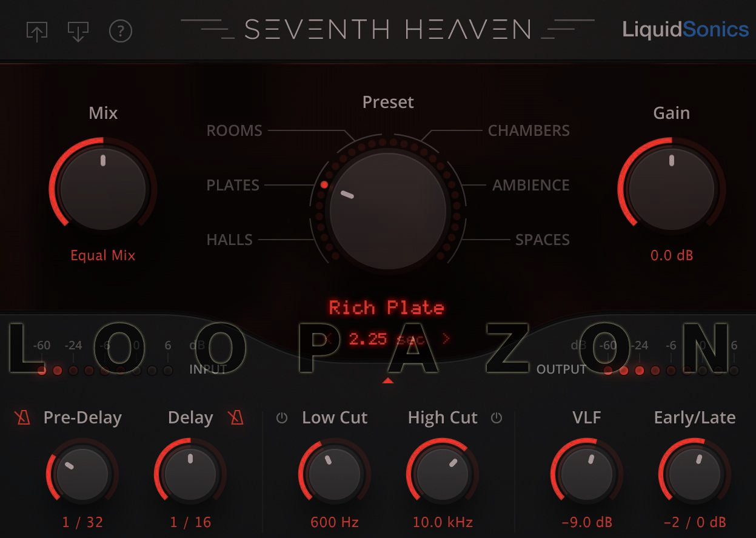Viewport: 756px width, 538px height.
Task: Click the Delay 1 / 16 value
Action: [191, 522]
